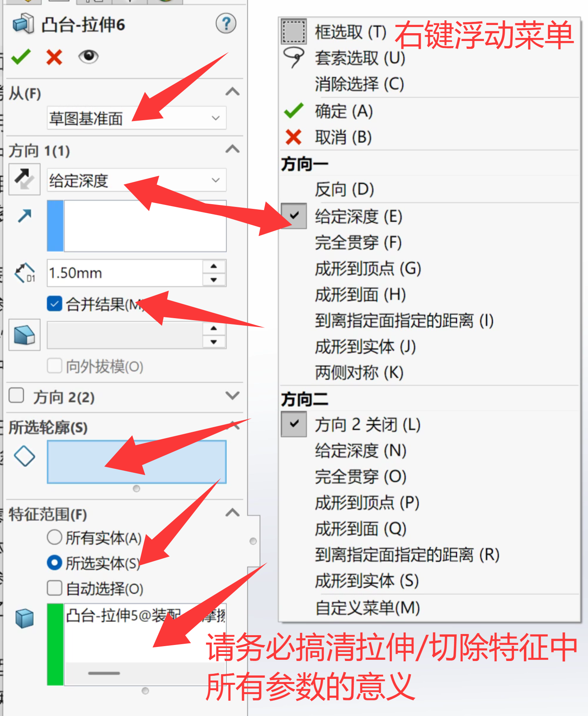Viewport: 588px width, 716px height.
Task: Enable the 方向 2 checkbox
Action: click(x=16, y=395)
